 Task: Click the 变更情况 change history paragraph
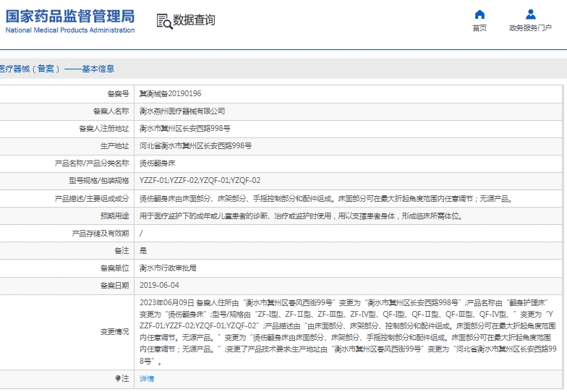coord(348,331)
